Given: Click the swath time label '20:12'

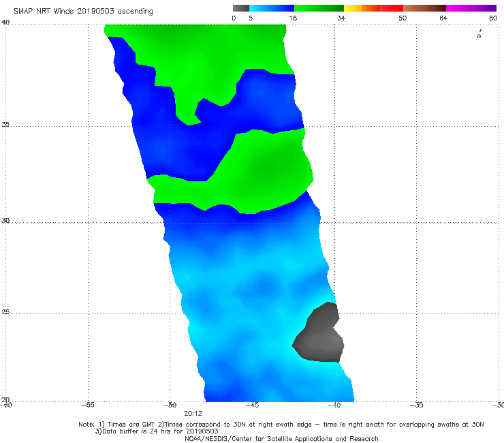Looking at the screenshot, I should pyautogui.click(x=193, y=414).
